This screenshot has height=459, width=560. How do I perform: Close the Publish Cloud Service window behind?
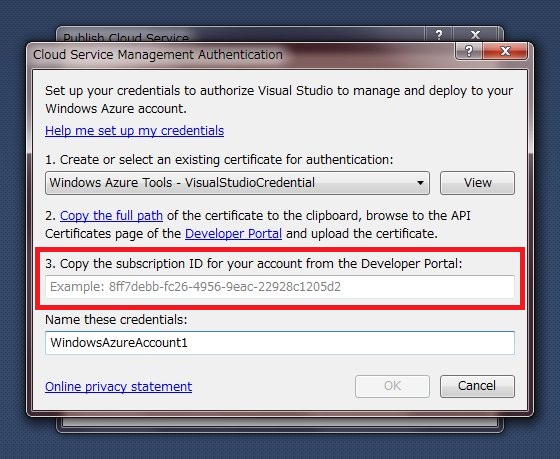[475, 34]
